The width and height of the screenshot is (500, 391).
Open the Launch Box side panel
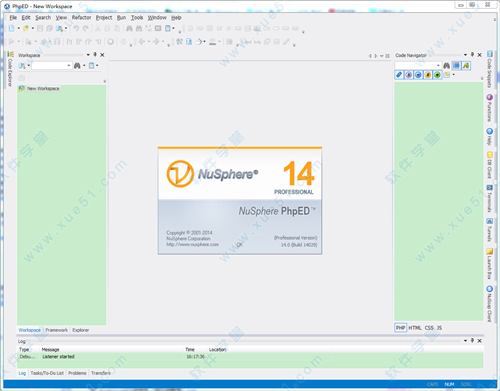point(489,263)
